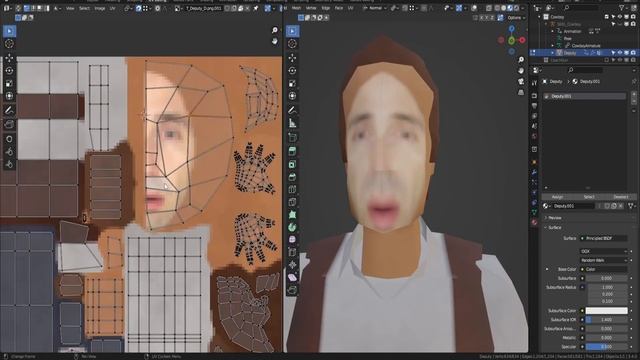The height and width of the screenshot is (360, 640).
Task: Select the Move tool in 3D viewport
Action: [292, 58]
